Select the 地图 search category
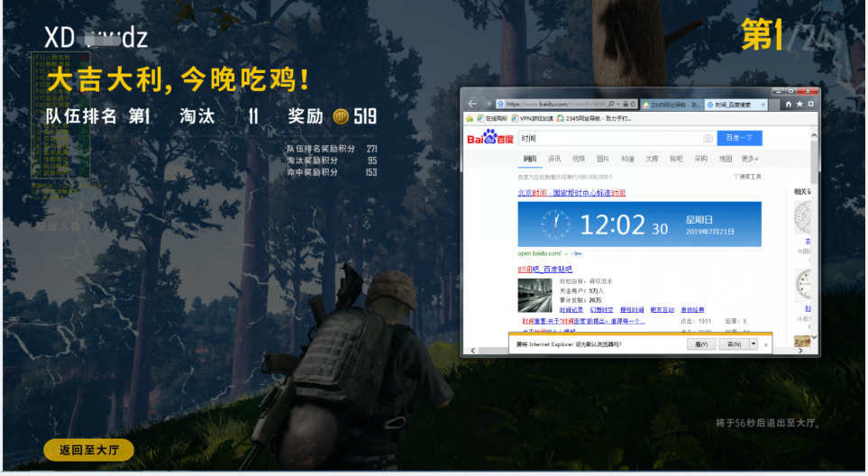The width and height of the screenshot is (868, 476). coord(726,159)
